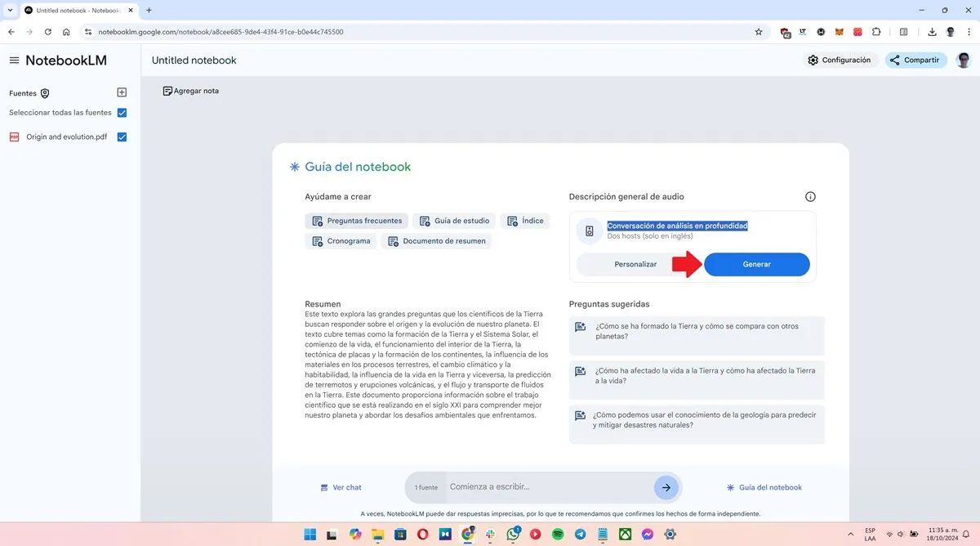Switch to the Untitled notebook browser tab
This screenshot has height=546, width=980.
pos(77,10)
